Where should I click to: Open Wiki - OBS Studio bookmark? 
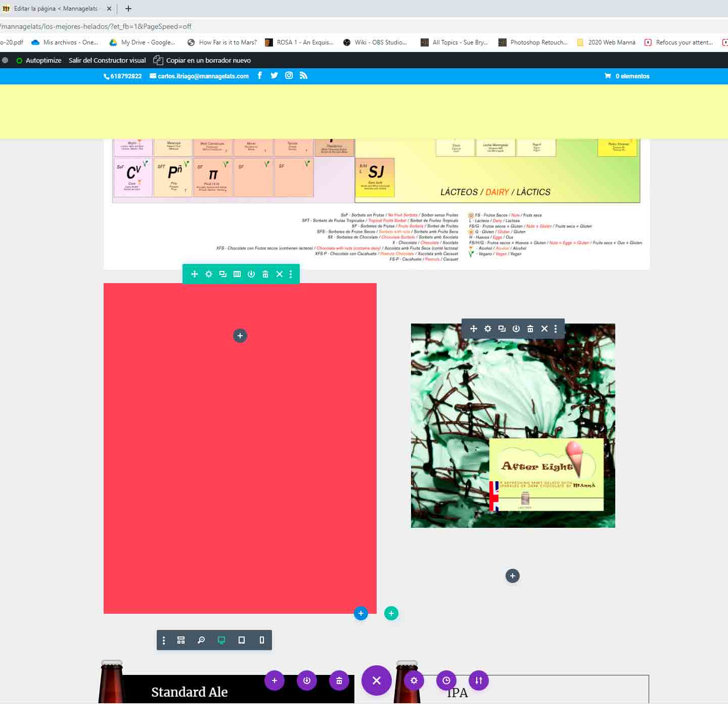click(375, 42)
